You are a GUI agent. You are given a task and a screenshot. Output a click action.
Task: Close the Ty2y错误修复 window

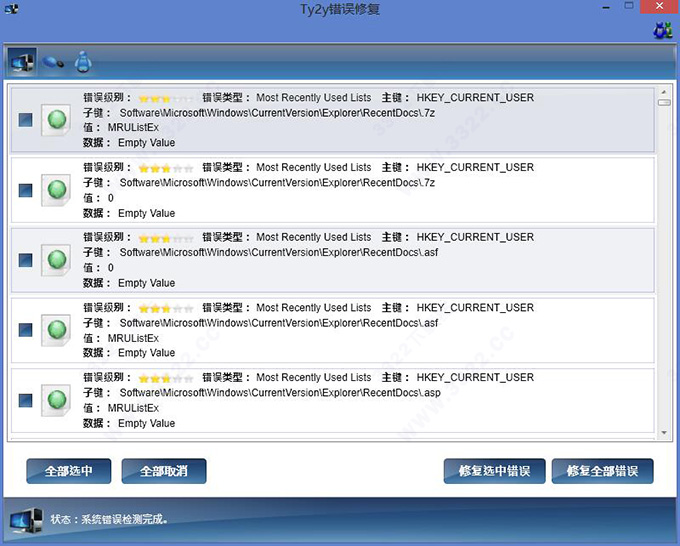coord(660,6)
